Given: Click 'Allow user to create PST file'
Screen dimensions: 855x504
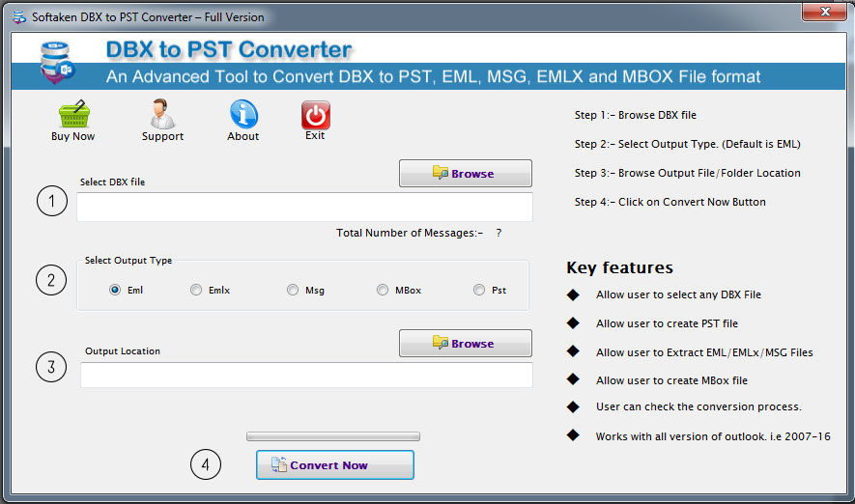Looking at the screenshot, I should pos(667,323).
